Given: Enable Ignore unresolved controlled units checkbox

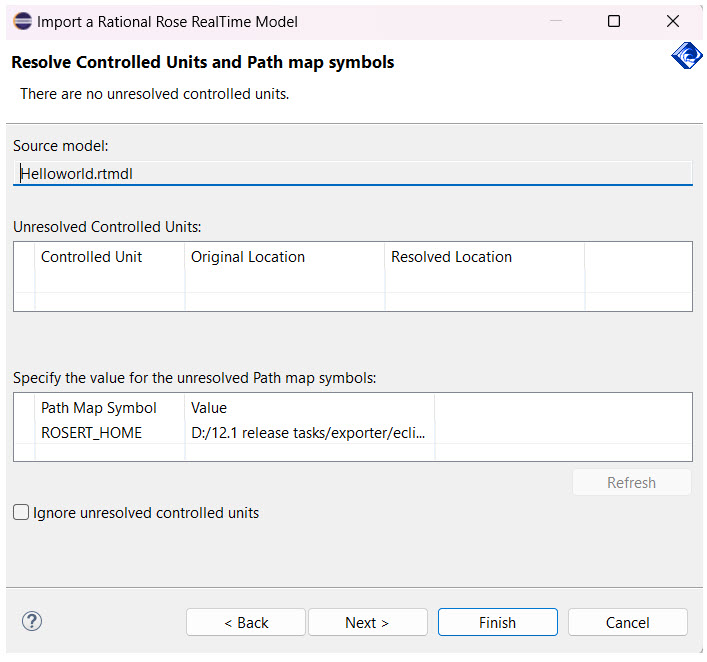Looking at the screenshot, I should click(x=22, y=513).
